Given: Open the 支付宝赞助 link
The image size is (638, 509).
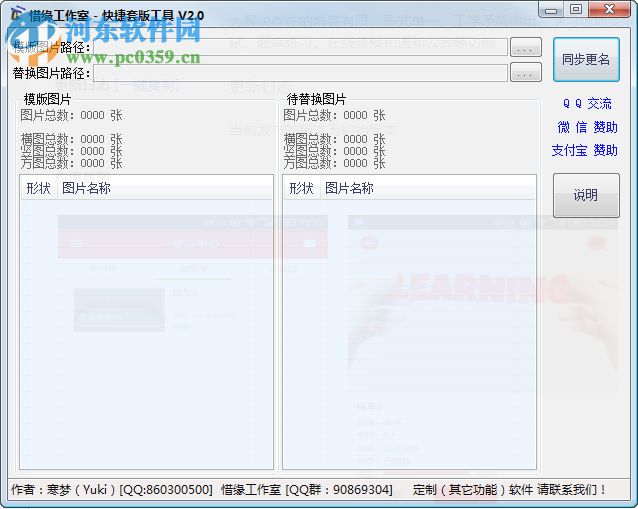Looking at the screenshot, I should (x=585, y=151).
